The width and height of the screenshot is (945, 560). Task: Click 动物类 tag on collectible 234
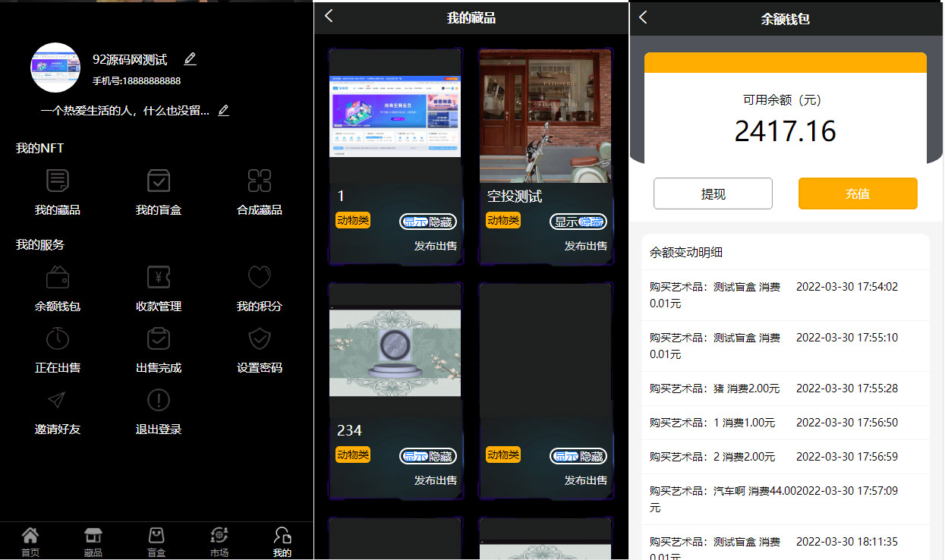coord(353,455)
